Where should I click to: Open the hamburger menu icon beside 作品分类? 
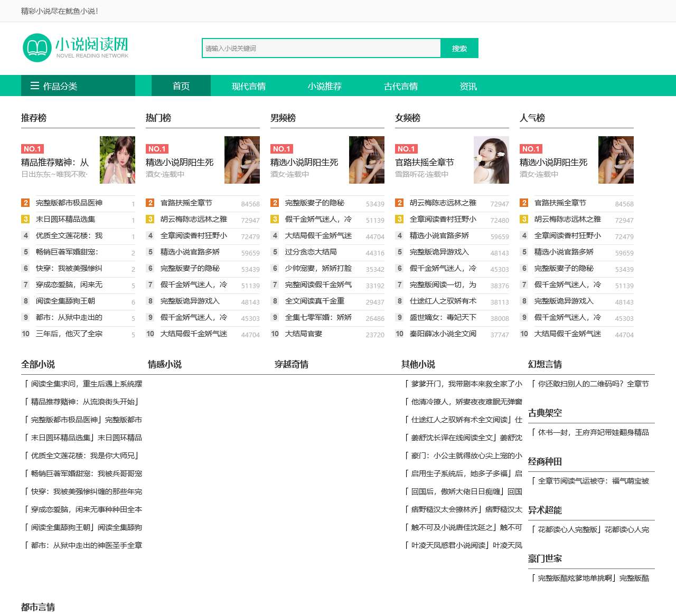pyautogui.click(x=35, y=86)
